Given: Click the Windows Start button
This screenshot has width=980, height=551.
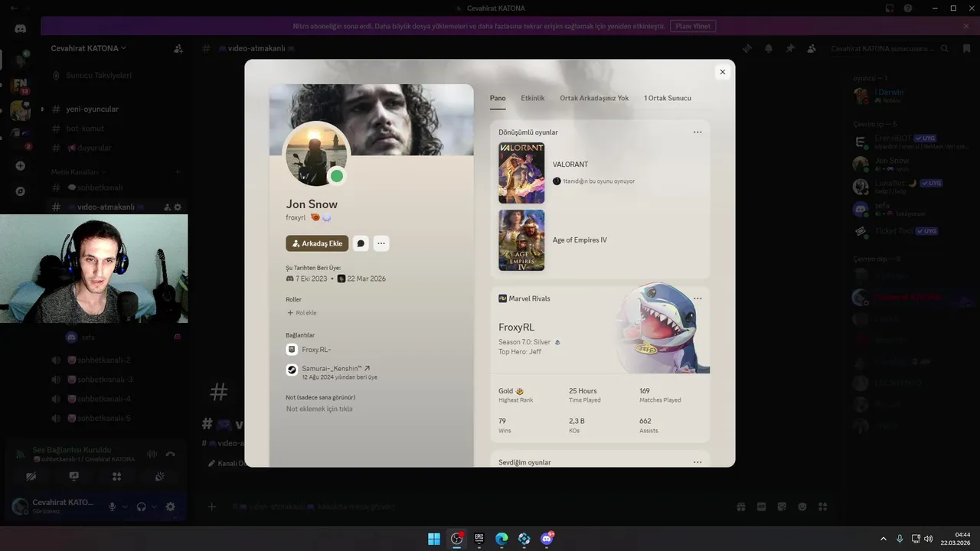Looking at the screenshot, I should tap(434, 539).
